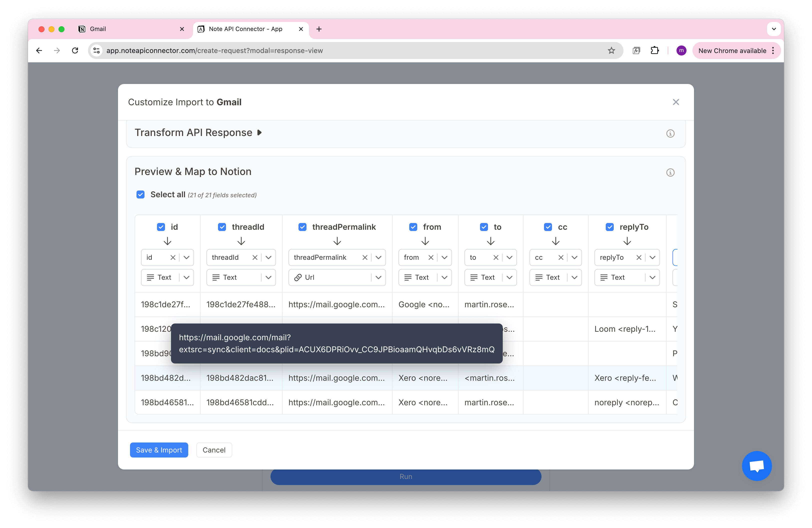Uncheck the from field checkbox
Screen dimensions: 812x528
[413, 227]
